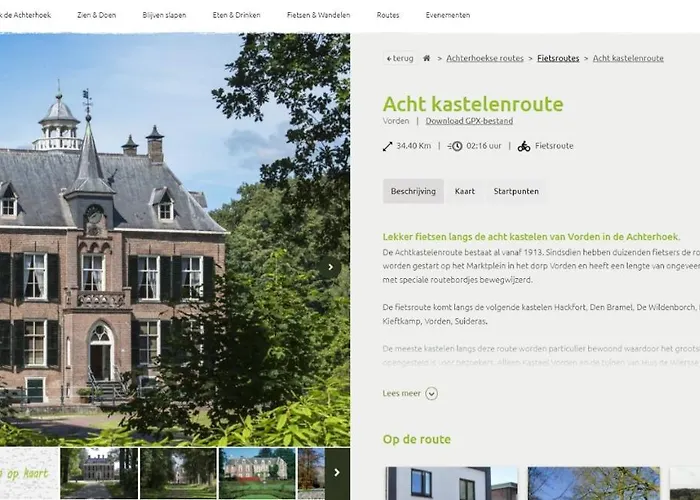Switch to the Beschrijving tab
Screen dimensions: 700x500
click(x=413, y=191)
